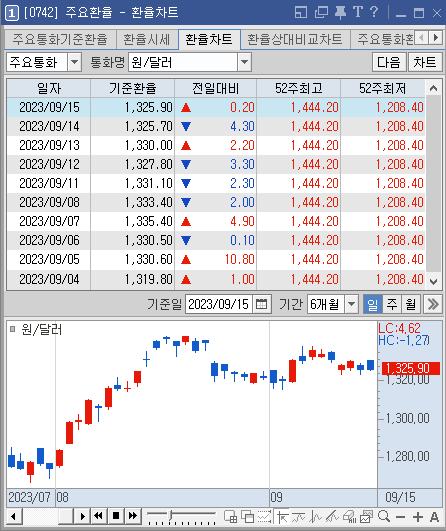Toggle the crosshair axis tool icon
This screenshot has width=446, height=531.
282,517
